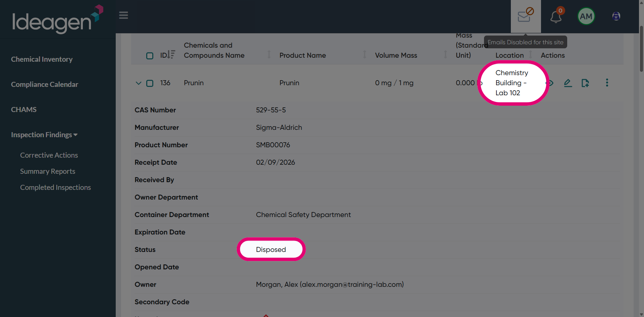The height and width of the screenshot is (317, 644).
Task: Collapse the Inspection Findings menu
Action: [44, 135]
